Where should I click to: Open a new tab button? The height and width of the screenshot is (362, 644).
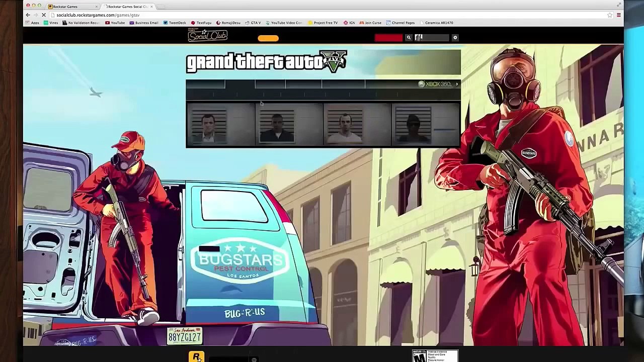pyautogui.click(x=162, y=7)
